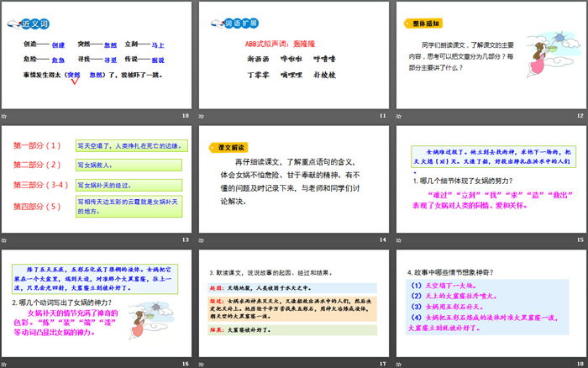Click the slide number label "14"

[382, 239]
